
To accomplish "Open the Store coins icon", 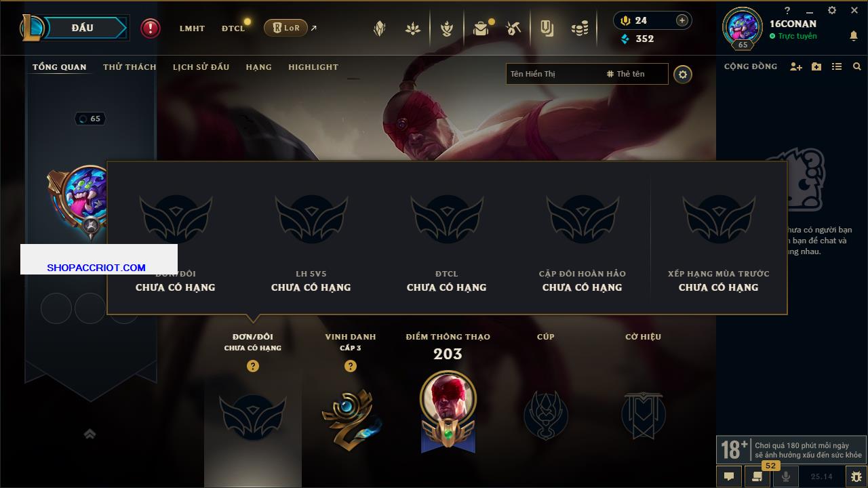I will coord(580,28).
